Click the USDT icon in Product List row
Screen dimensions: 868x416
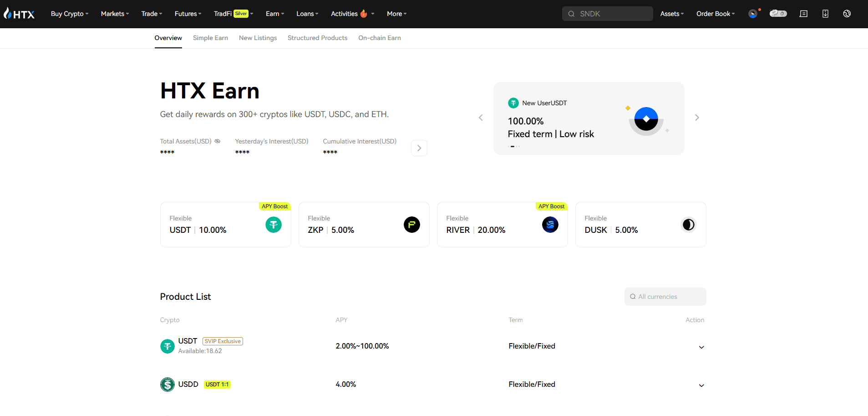click(x=168, y=346)
